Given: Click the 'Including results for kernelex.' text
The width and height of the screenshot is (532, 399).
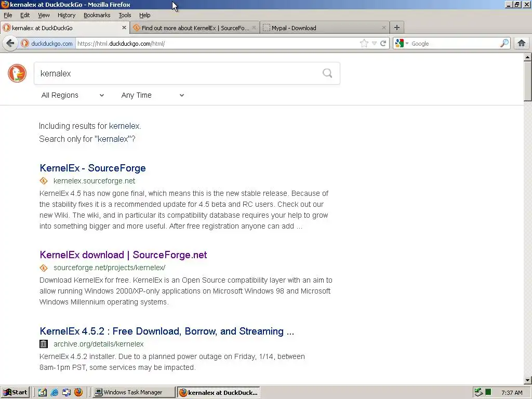Looking at the screenshot, I should [x=90, y=126].
